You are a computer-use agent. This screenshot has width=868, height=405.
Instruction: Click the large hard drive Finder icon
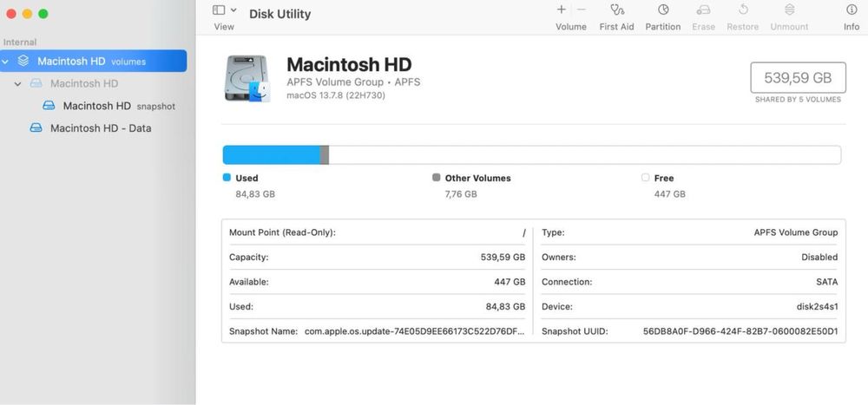[247, 79]
